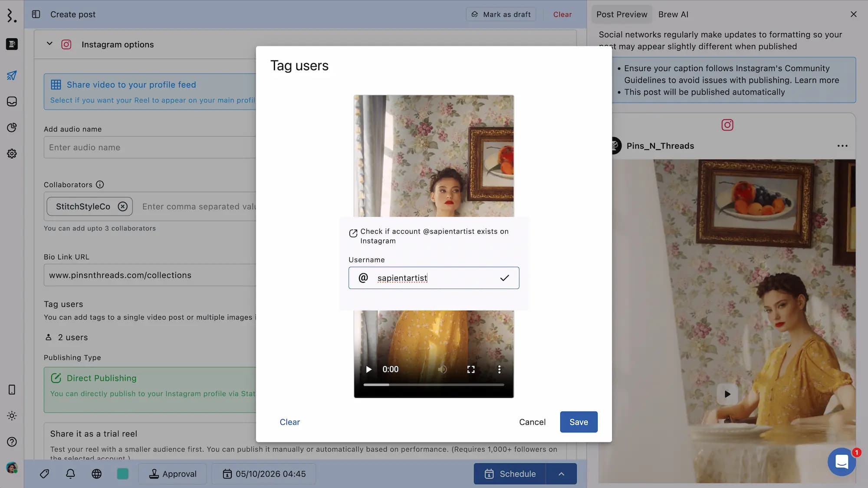Click the notification bell icon in bottom bar
The height and width of the screenshot is (488, 868).
pyautogui.click(x=70, y=474)
